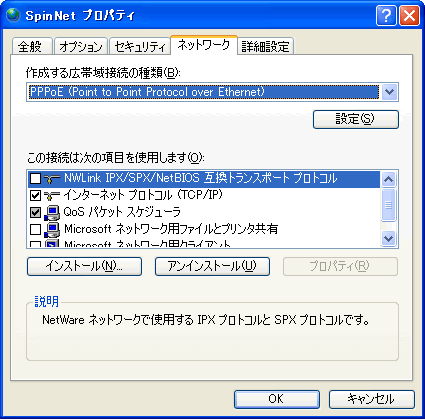This screenshot has height=419, width=425.
Task: Enable the NWLink IPX/SPX/NetBIOS checkbox
Action: click(x=35, y=179)
